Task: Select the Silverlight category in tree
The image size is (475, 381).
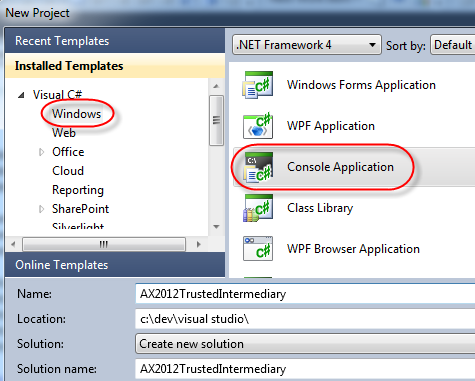Action: 78,226
